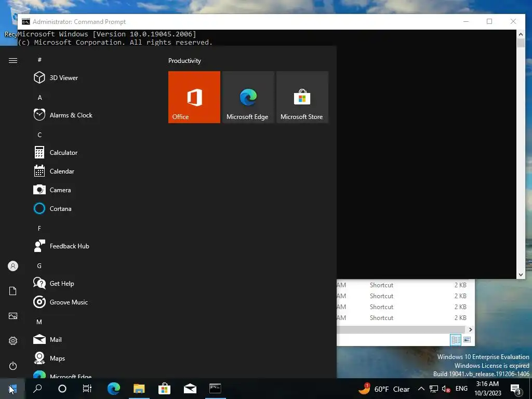Click the muted volume tray icon

pos(446,389)
